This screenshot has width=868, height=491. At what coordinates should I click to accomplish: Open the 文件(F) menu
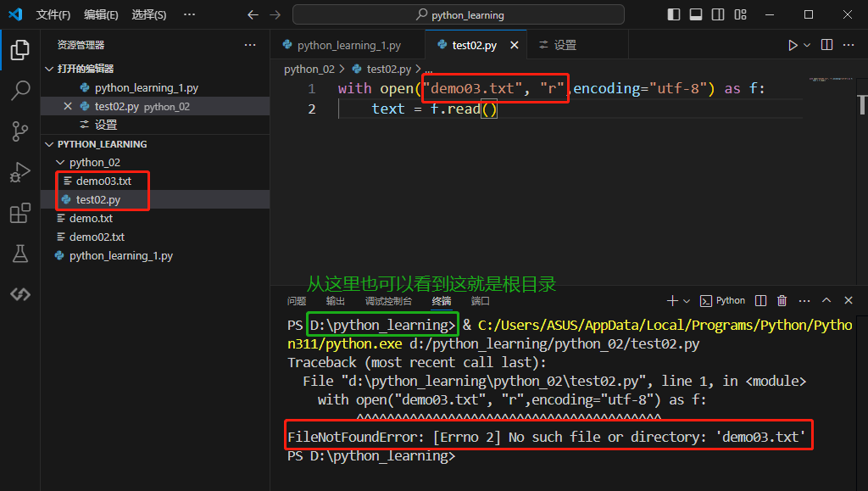click(53, 15)
